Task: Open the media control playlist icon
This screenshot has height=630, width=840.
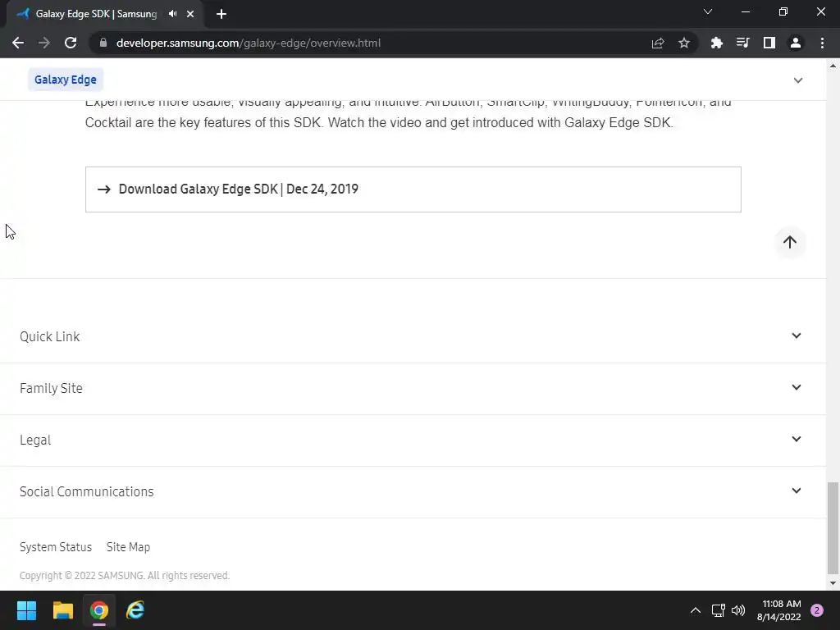Action: [742, 43]
